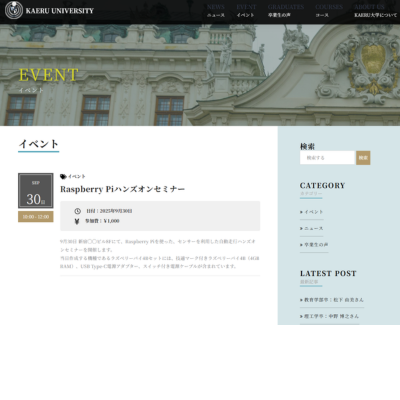Click the tag icon beside イベント label
This screenshot has height=400, width=400.
pos(63,176)
